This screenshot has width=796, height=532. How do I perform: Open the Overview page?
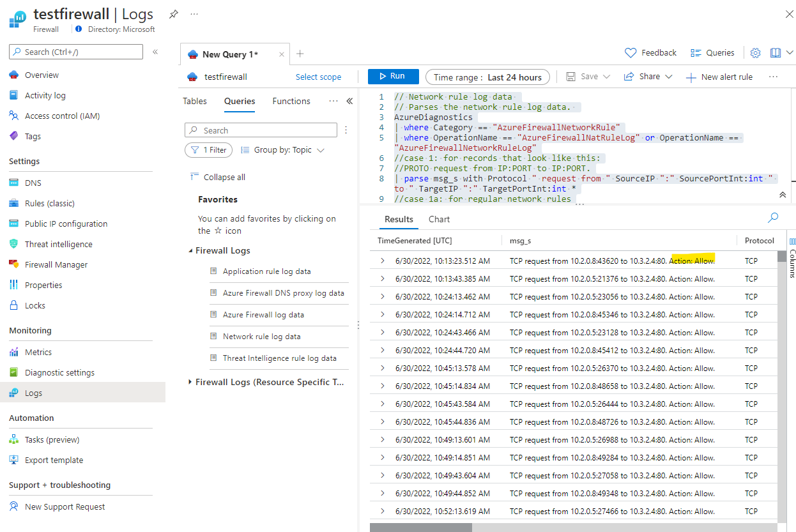pyautogui.click(x=42, y=75)
